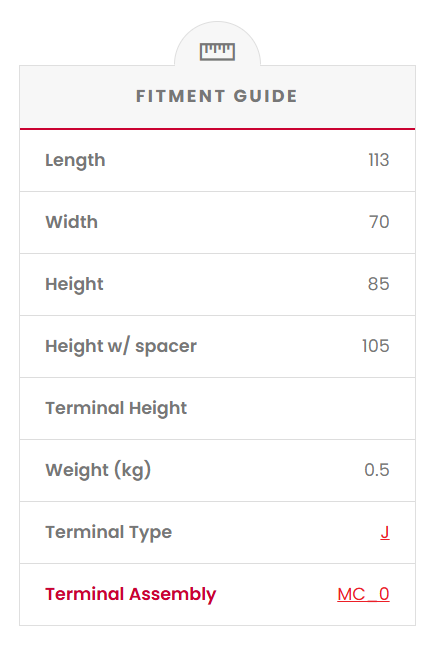Select the Terminal Type row label
This screenshot has width=429, height=660.
109,532
